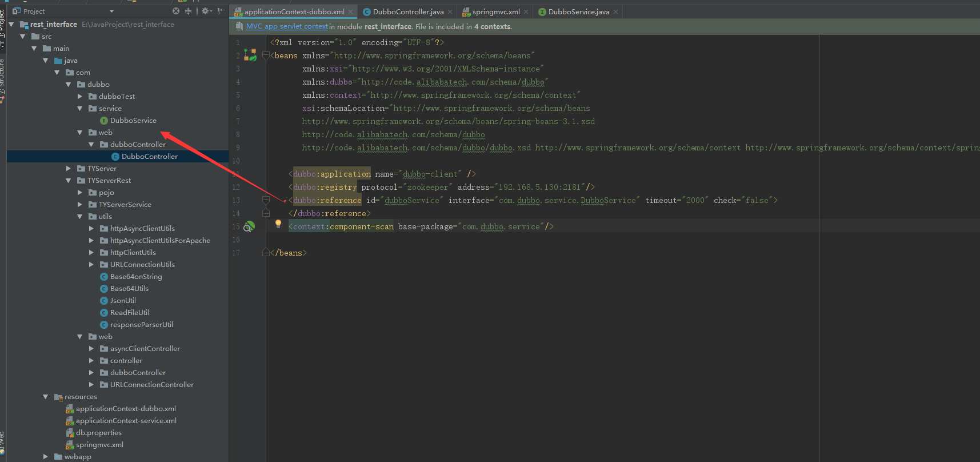
Task: Collapse the main folder
Action: [x=34, y=49]
